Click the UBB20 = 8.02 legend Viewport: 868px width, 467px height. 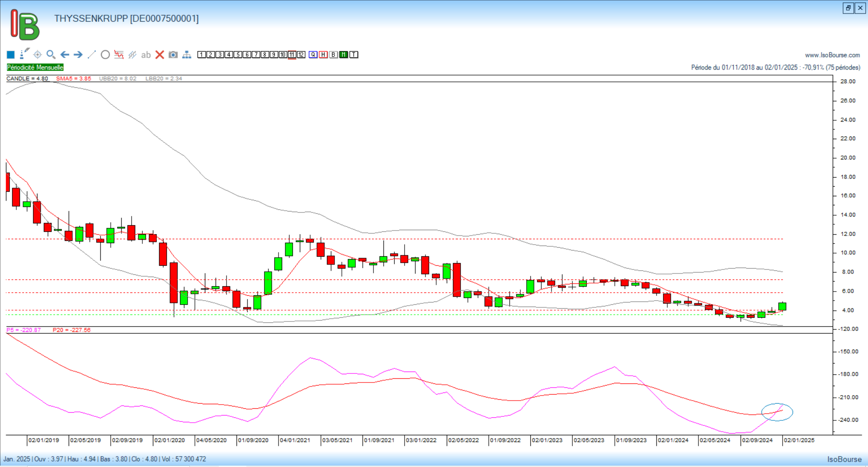(118, 78)
